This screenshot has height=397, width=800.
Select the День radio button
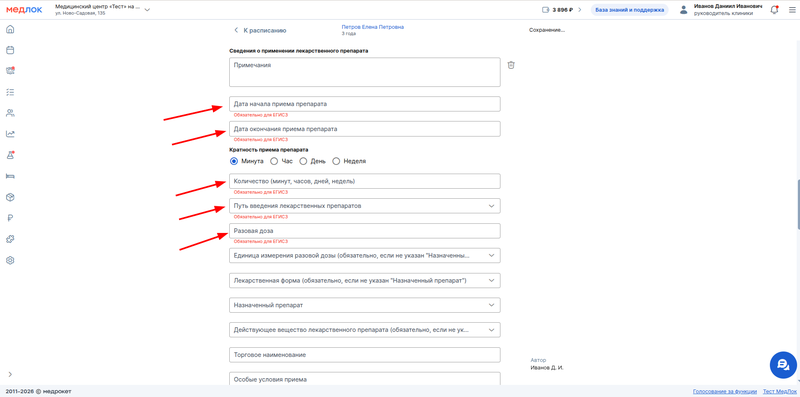[x=303, y=161]
